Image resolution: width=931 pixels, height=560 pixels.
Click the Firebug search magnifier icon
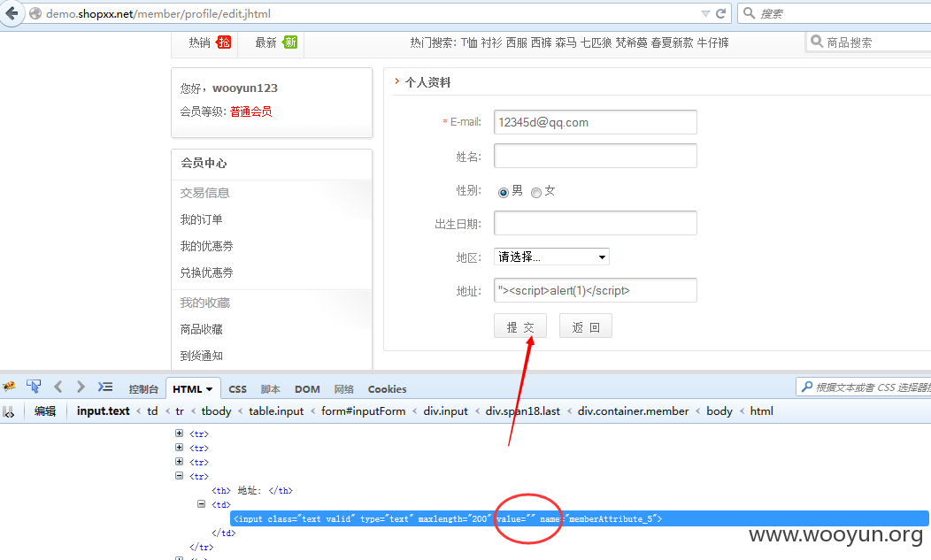pos(807,387)
